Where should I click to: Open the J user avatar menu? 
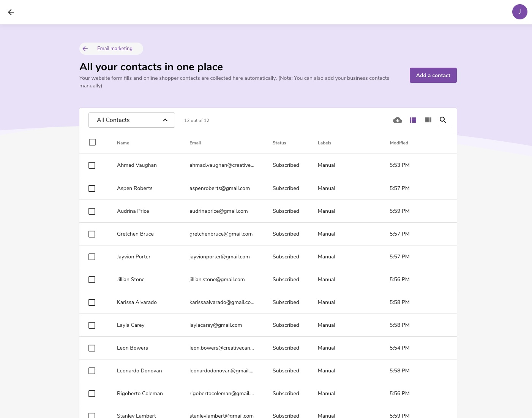point(519,12)
